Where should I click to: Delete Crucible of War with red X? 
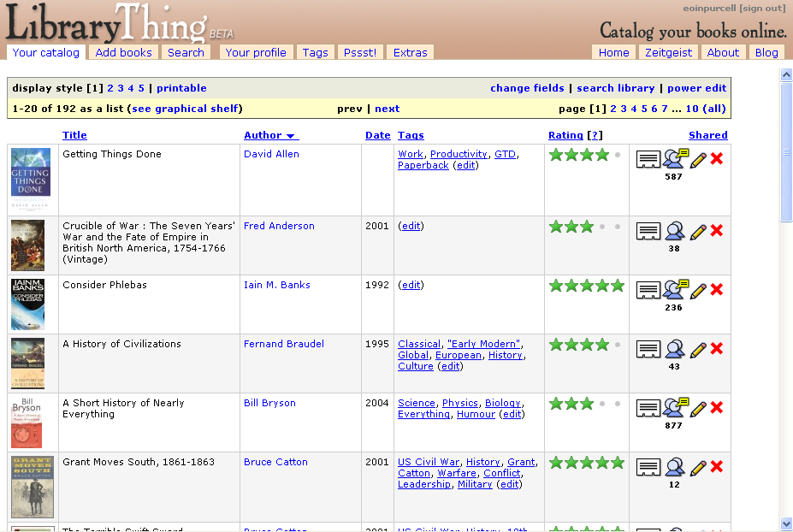pos(717,231)
